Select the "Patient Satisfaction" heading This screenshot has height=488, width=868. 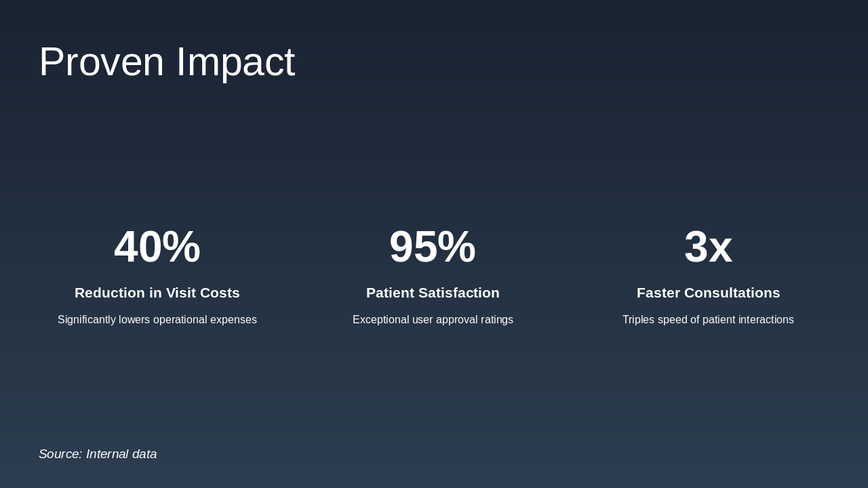pos(433,293)
